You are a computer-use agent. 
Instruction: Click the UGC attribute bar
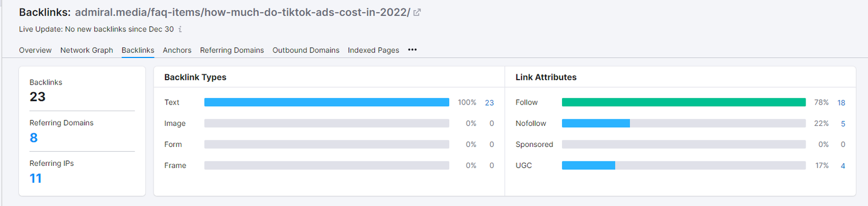tap(684, 165)
